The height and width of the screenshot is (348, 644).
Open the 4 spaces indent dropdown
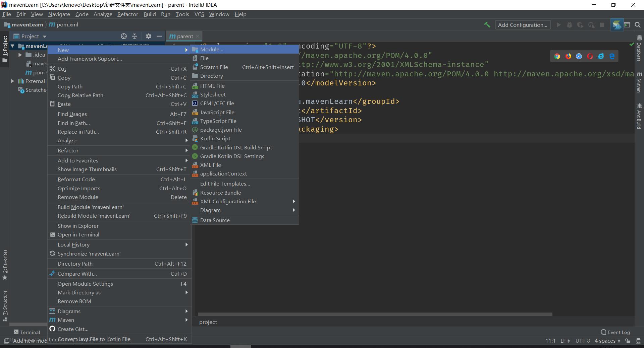click(x=607, y=341)
